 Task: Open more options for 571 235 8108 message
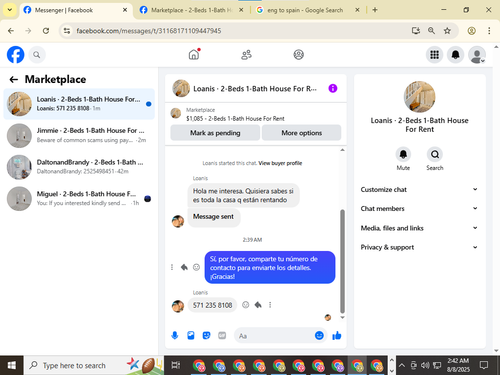coord(270,305)
